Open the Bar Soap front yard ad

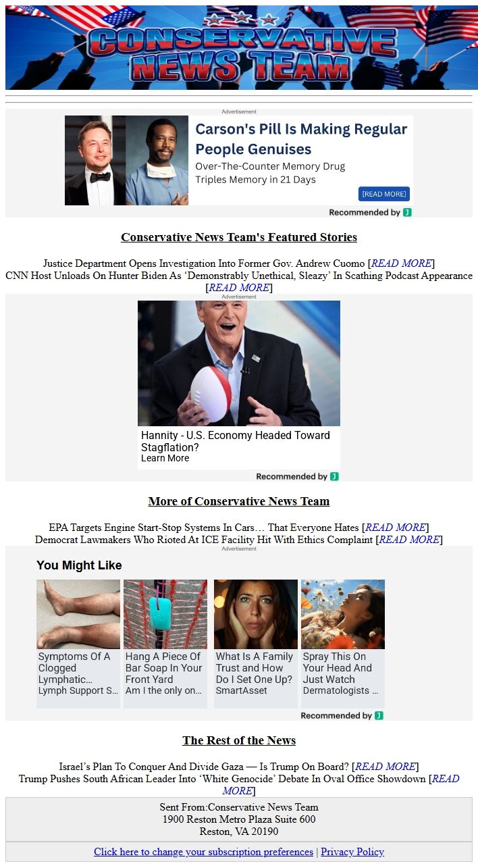pos(165,643)
